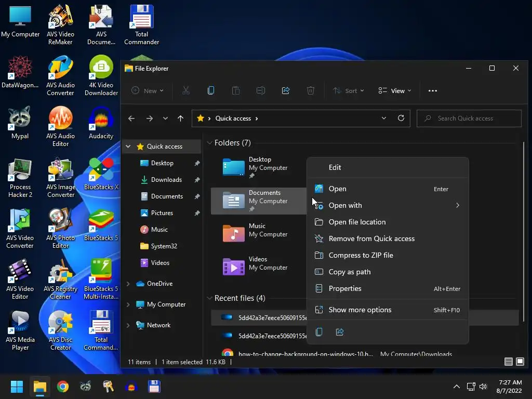
Task: Expand OneDrive in navigation pane
Action: 128,284
